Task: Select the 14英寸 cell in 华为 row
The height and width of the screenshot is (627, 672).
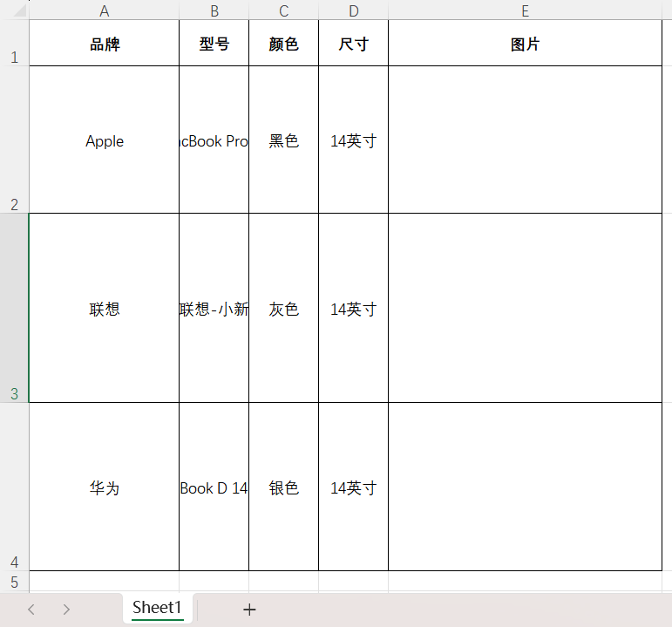Action: point(354,487)
